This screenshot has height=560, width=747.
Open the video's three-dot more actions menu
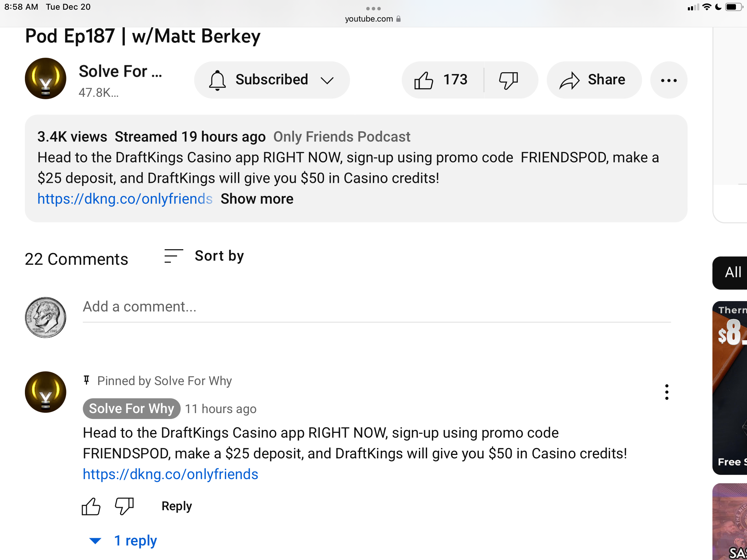click(x=669, y=80)
